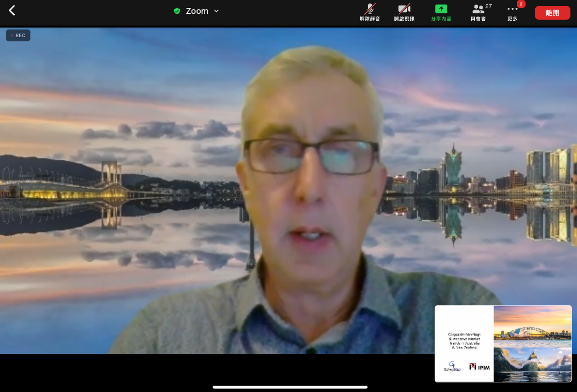Click the three-dot More icon
The width and height of the screenshot is (577, 392).
tap(512, 9)
